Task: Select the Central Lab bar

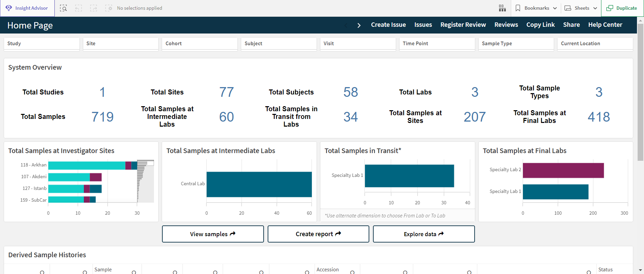Action: (259, 184)
